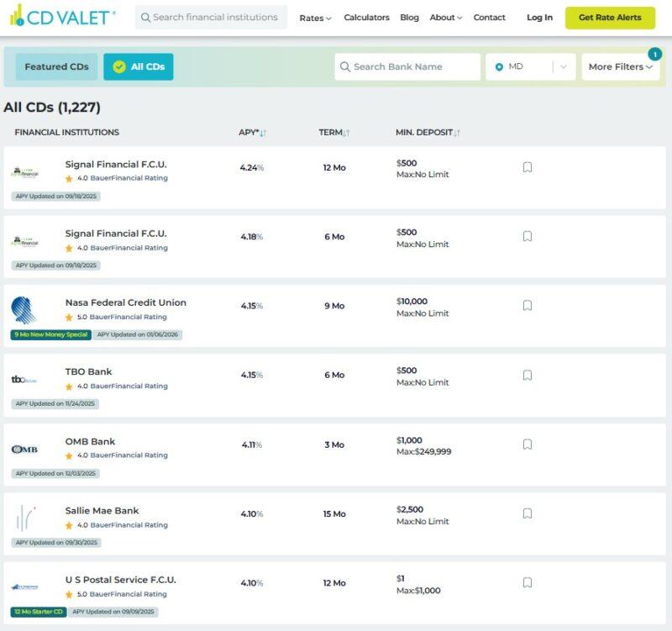Viewport: 672px width, 631px height.
Task: Expand the Rates navigation menu
Action: tap(315, 18)
